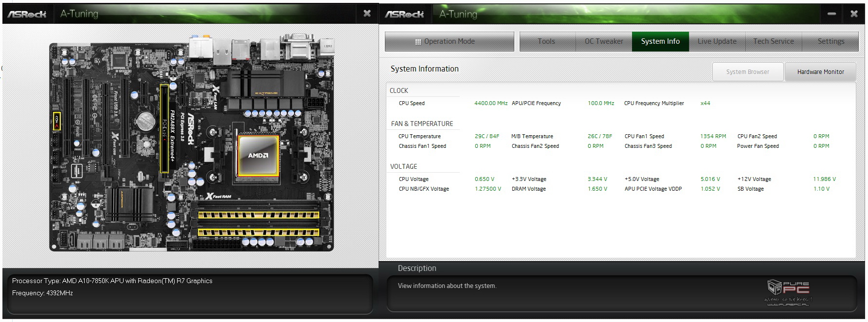Image resolution: width=868 pixels, height=322 pixels.
Task: Click the ASRock logo in the right window
Action: coord(404,14)
